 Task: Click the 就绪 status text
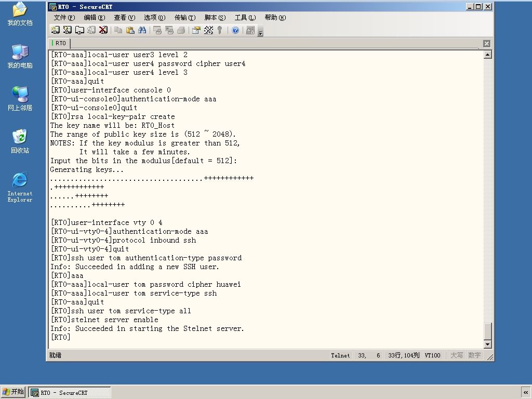point(55,355)
